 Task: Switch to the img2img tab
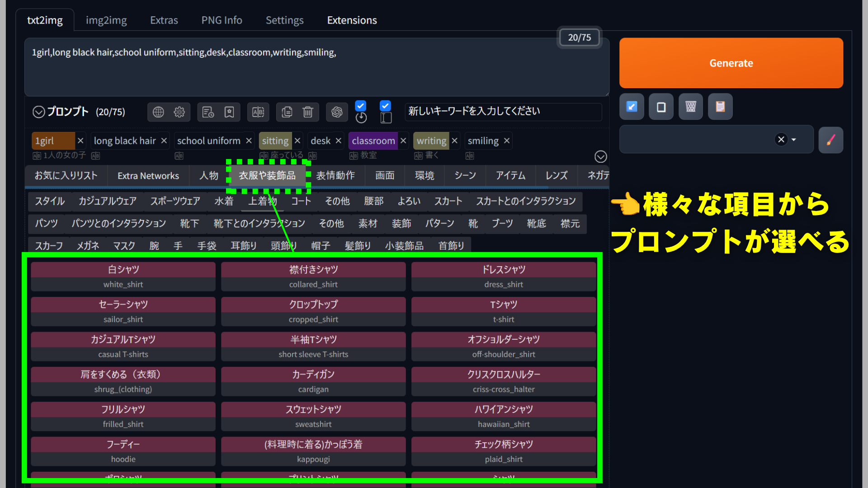[106, 20]
